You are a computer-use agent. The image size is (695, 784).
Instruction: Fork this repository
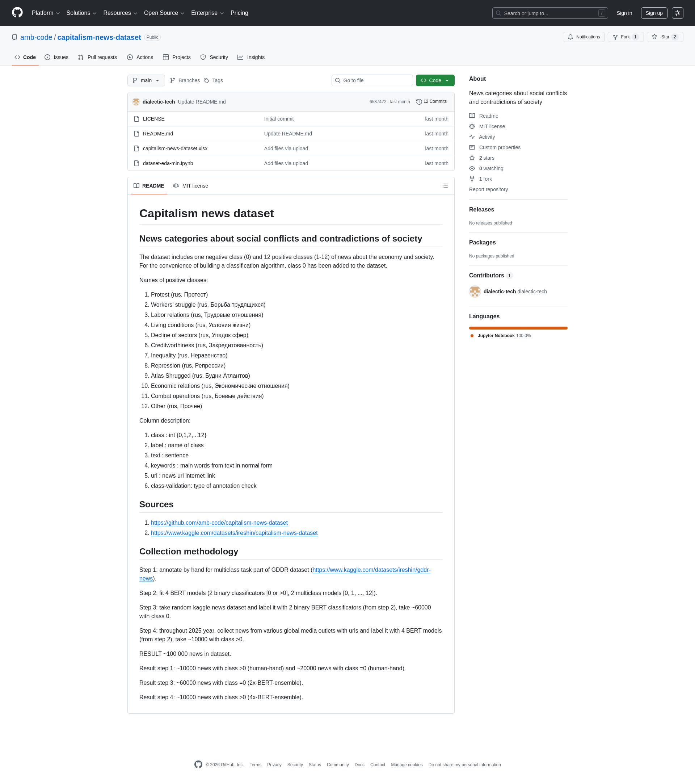[x=625, y=37]
